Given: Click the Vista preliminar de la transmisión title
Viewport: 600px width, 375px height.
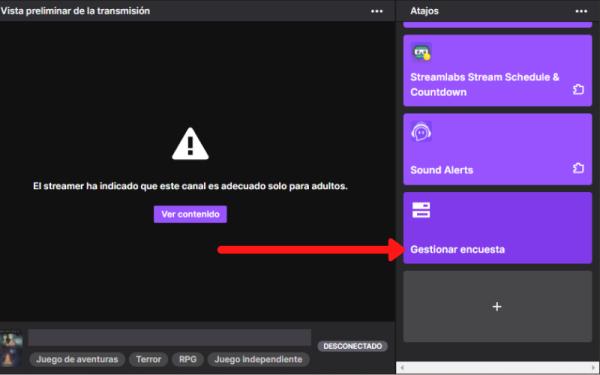Looking at the screenshot, I should point(75,11).
